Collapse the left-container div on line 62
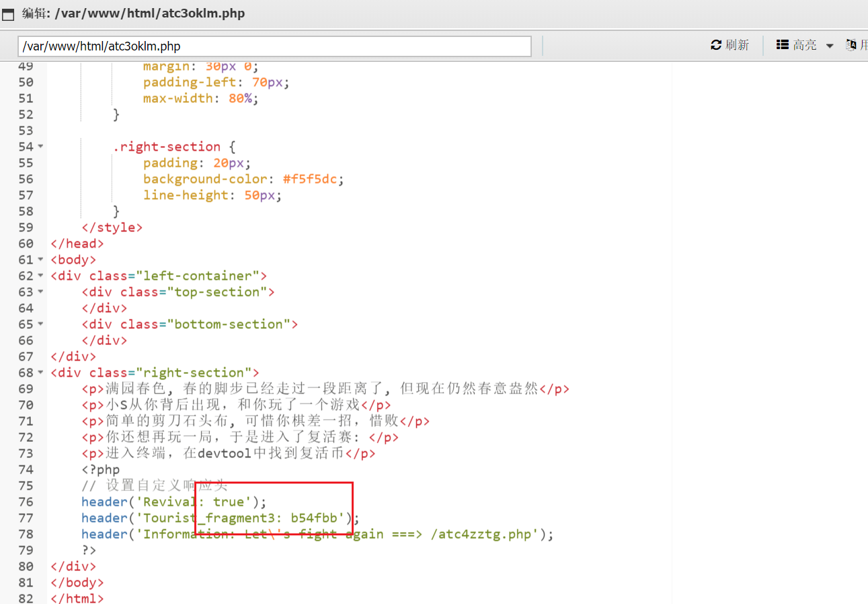This screenshot has width=868, height=604. 41,276
